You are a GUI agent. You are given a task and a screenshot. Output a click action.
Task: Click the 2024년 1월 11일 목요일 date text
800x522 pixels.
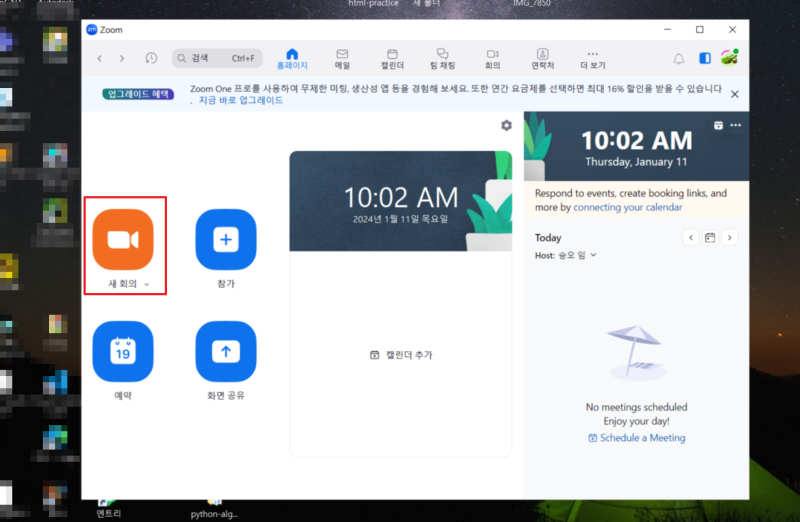coord(400,219)
